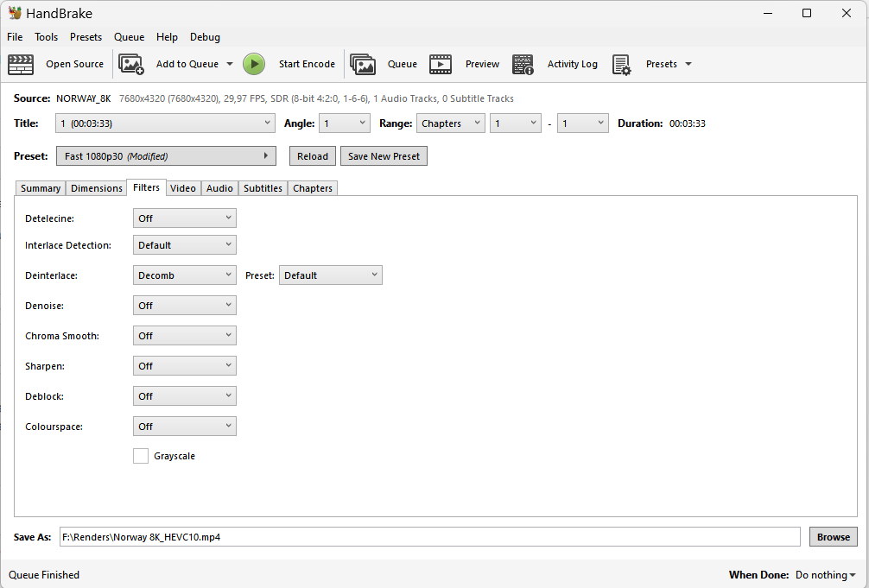Open the ending chapter dropdown

pyautogui.click(x=582, y=123)
